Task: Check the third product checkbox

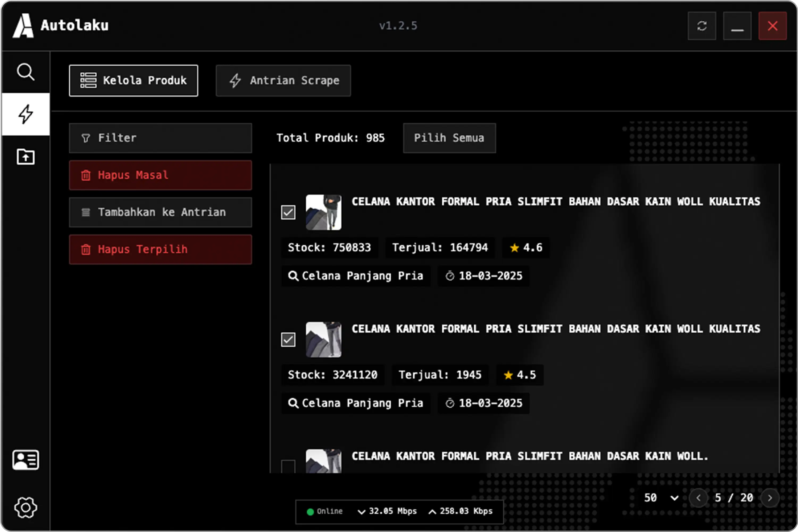Action: point(288,467)
